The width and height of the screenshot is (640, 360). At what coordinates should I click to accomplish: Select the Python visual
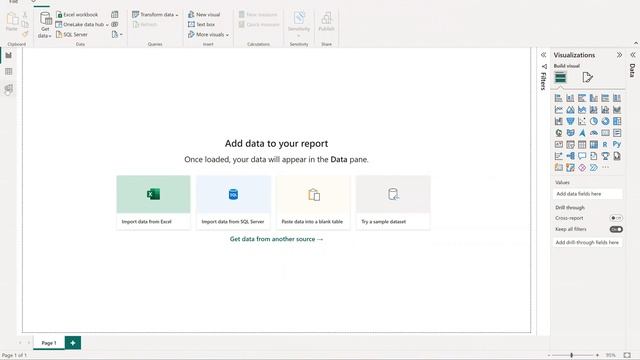pyautogui.click(x=617, y=144)
